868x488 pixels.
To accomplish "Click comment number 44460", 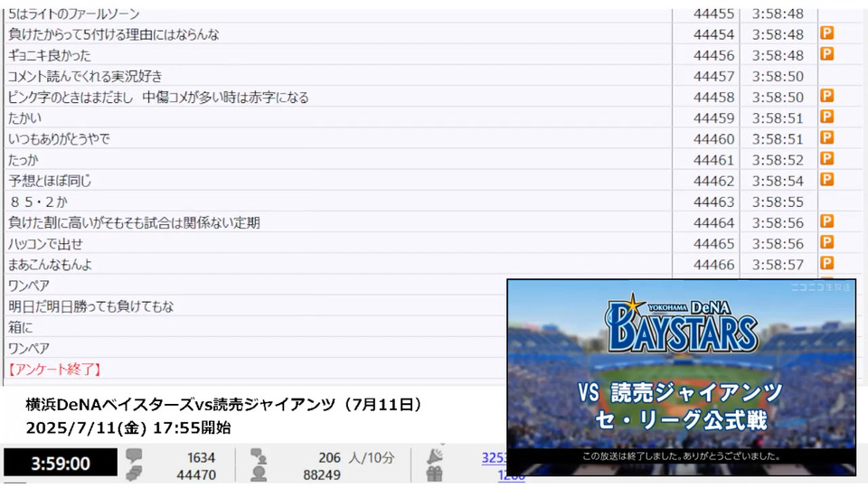I will [713, 139].
